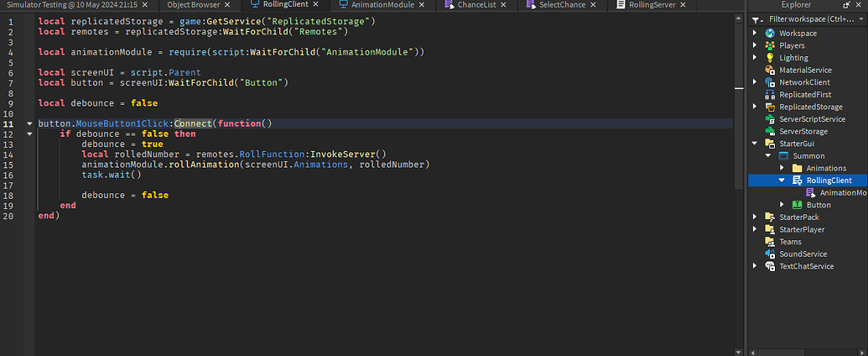Close the SelectChance tab
Image resolution: width=868 pixels, height=356 pixels.
(593, 4)
